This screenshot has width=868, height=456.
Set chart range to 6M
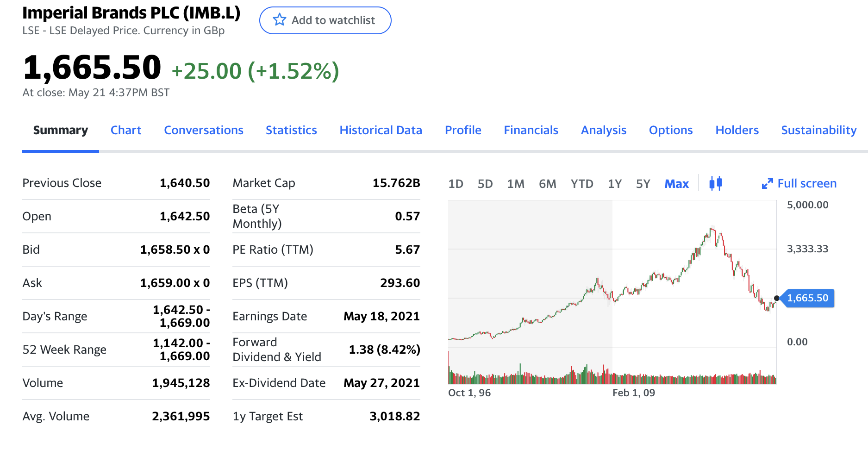[x=548, y=184]
